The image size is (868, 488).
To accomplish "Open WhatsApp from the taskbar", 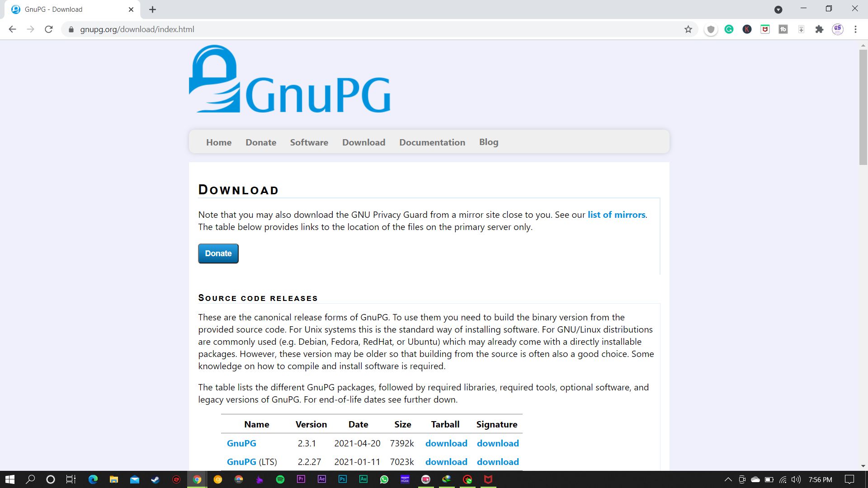I will 384,479.
